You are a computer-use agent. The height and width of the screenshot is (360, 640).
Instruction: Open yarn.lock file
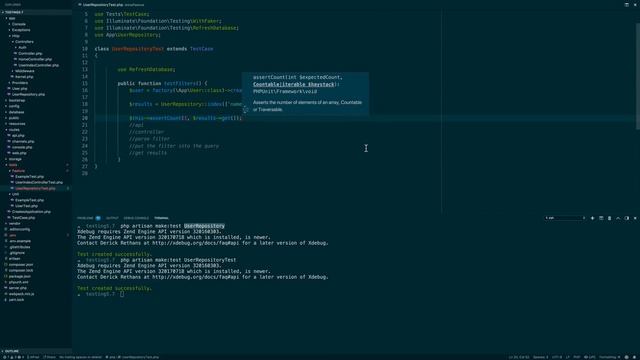pyautogui.click(x=16, y=300)
